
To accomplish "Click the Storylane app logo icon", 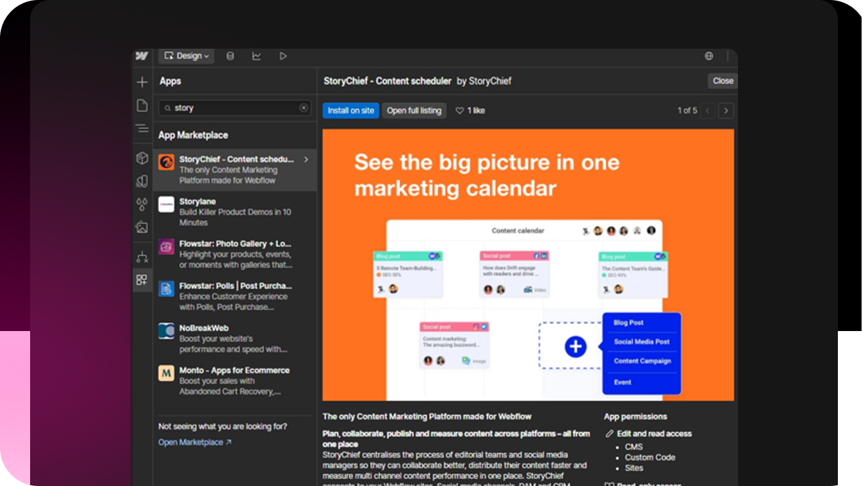I will click(167, 204).
